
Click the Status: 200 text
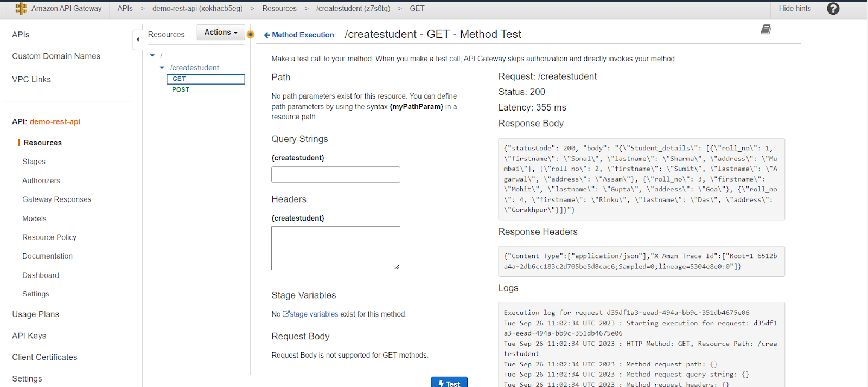click(522, 92)
